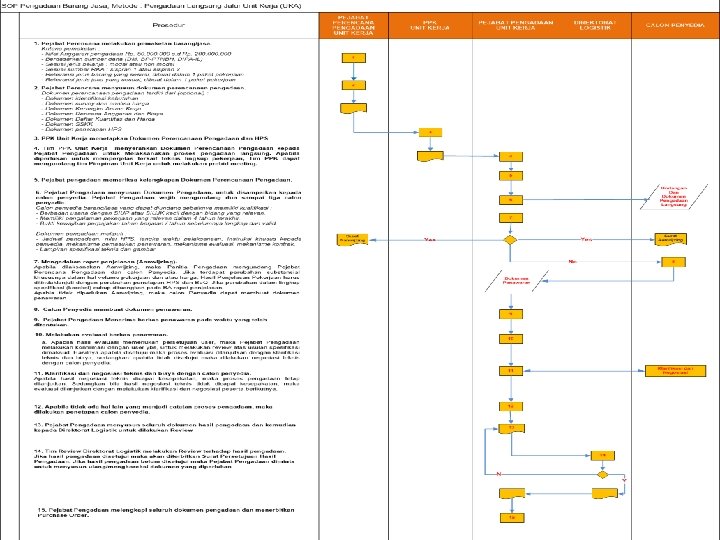Click the "PPK UNIT KERJA" lane header
The height and width of the screenshot is (540, 720).
(x=430, y=25)
